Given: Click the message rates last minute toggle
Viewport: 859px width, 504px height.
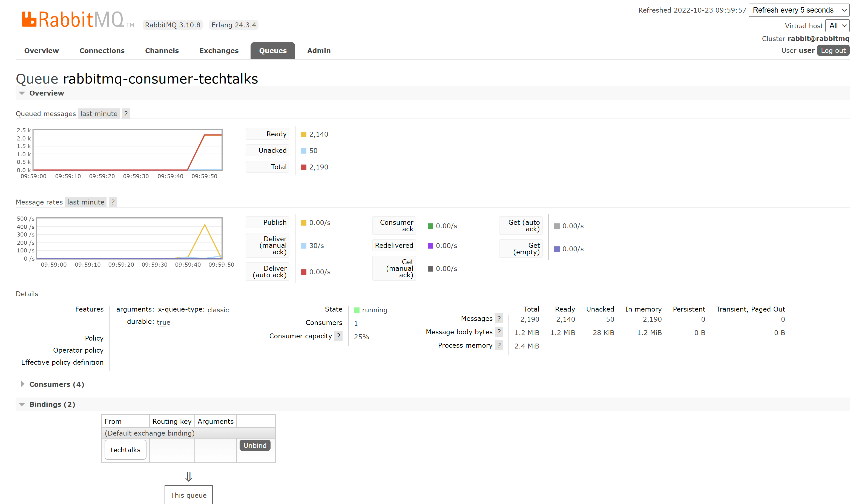Looking at the screenshot, I should coord(86,201).
